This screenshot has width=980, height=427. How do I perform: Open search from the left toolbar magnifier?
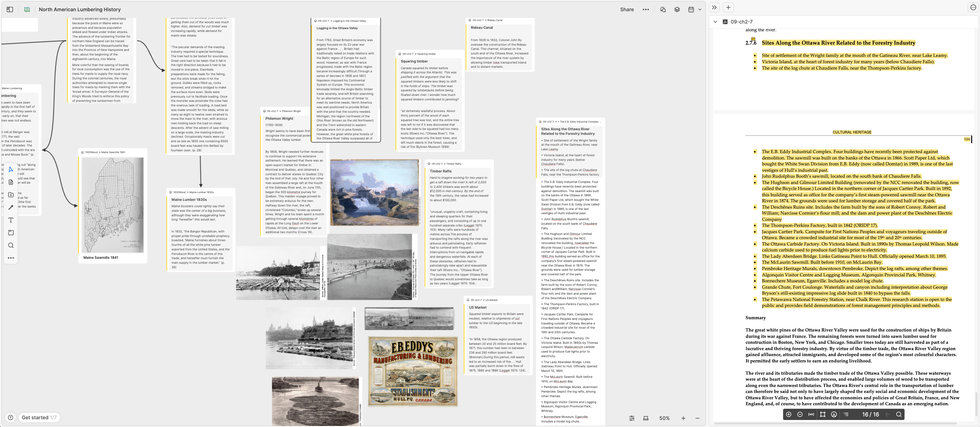[11, 245]
